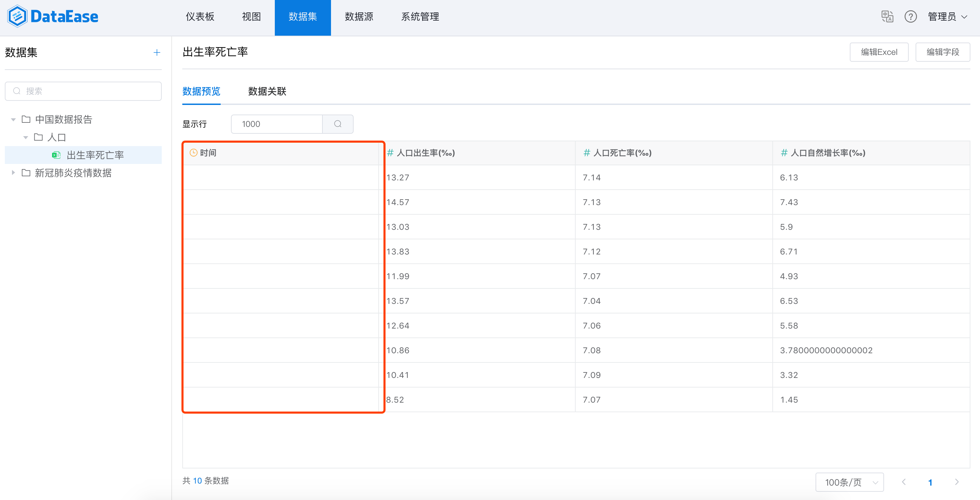Open the 视图 menu
The width and height of the screenshot is (980, 500).
click(252, 17)
